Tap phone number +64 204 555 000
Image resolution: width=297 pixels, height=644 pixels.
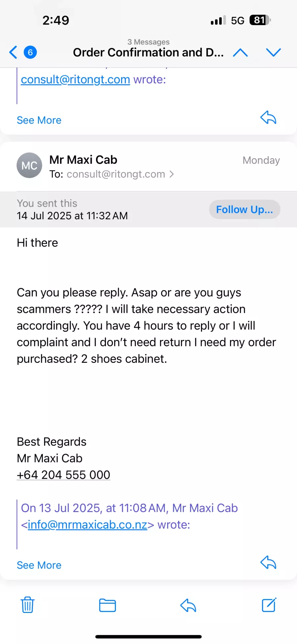(x=63, y=475)
